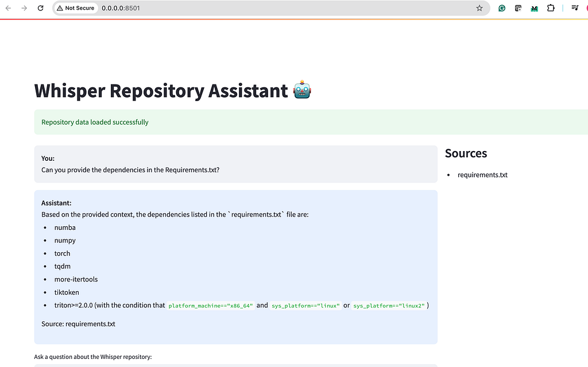Reload the page with the refresh icon
The height and width of the screenshot is (367, 588).
(41, 8)
